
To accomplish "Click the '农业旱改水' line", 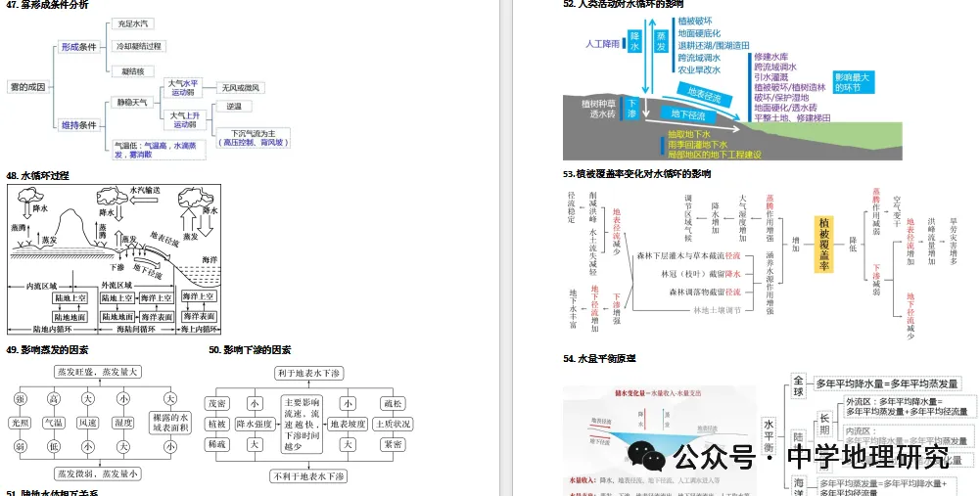I will point(699,70).
